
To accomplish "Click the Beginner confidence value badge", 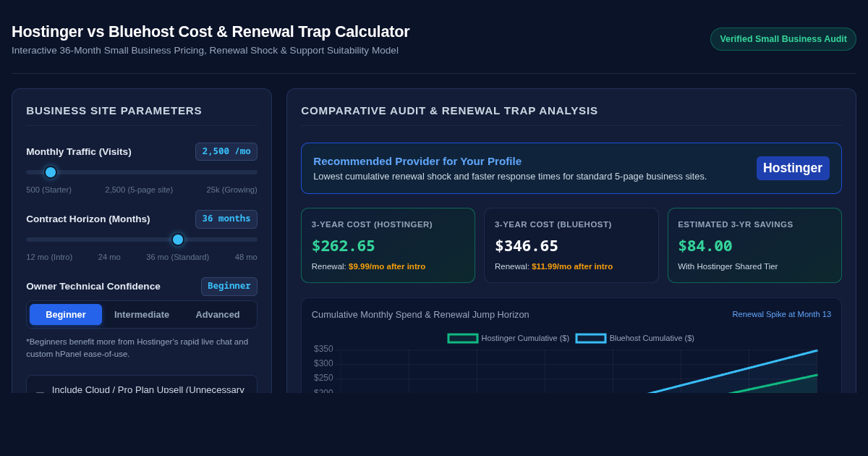I will pyautogui.click(x=229, y=286).
